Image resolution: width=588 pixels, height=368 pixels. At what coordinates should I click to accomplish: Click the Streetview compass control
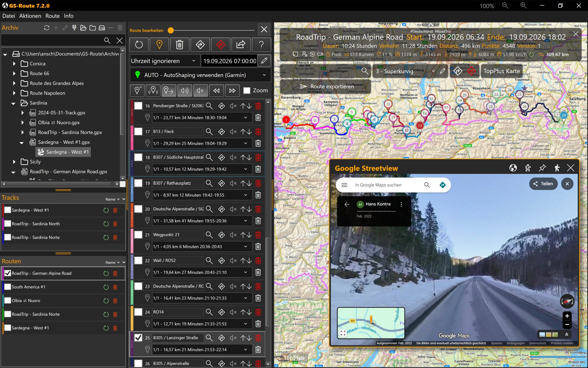tap(567, 301)
